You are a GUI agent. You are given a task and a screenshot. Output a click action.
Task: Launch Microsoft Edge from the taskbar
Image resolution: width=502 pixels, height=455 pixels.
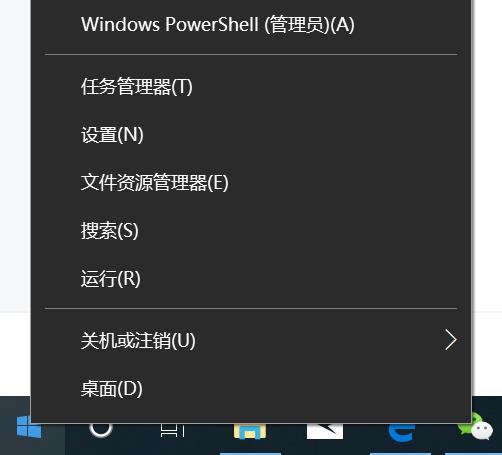[401, 433]
